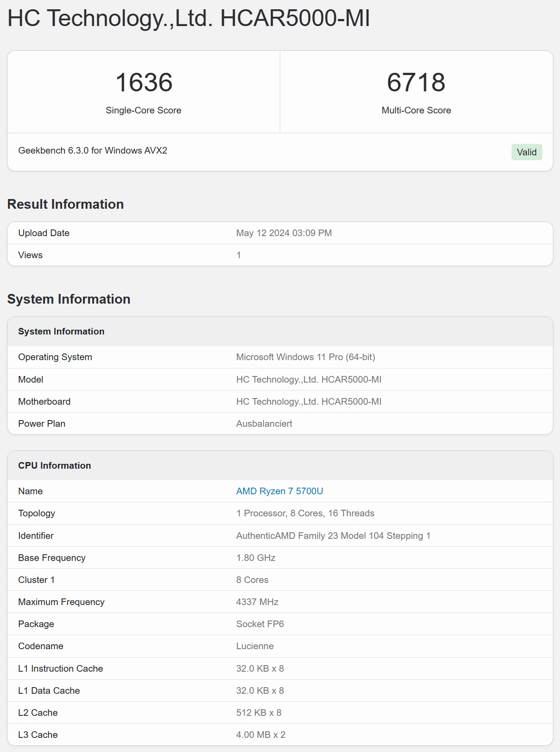Click the 'Single-Core Score' caption
The width and height of the screenshot is (560, 752).
pos(143,110)
